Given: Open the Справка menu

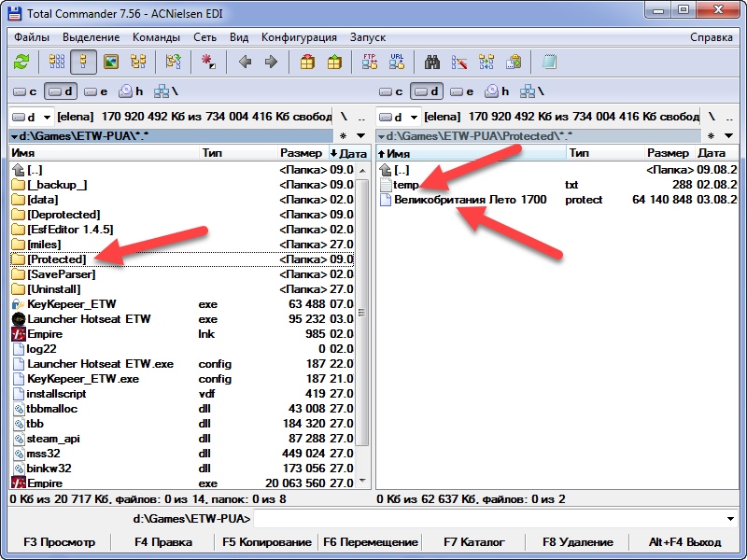Looking at the screenshot, I should (712, 37).
